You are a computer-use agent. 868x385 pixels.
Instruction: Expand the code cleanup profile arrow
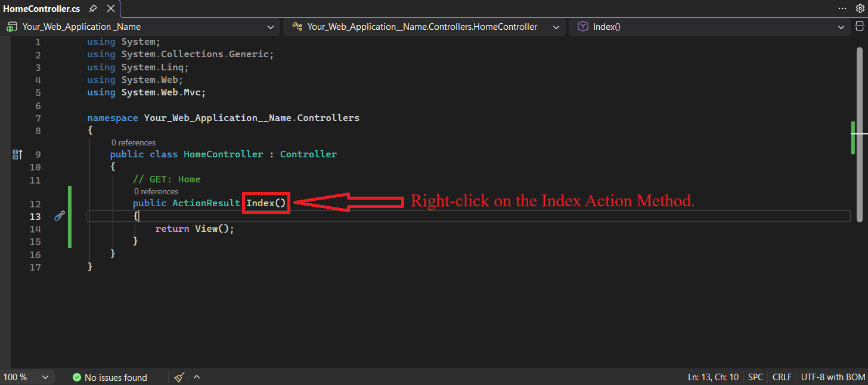(x=197, y=377)
